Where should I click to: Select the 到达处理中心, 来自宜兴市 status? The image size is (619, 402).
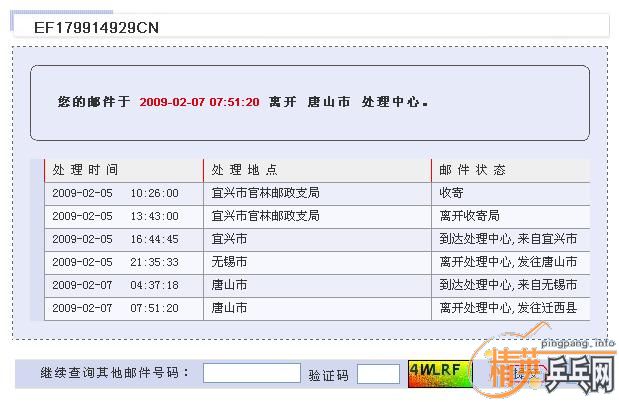(x=508, y=239)
